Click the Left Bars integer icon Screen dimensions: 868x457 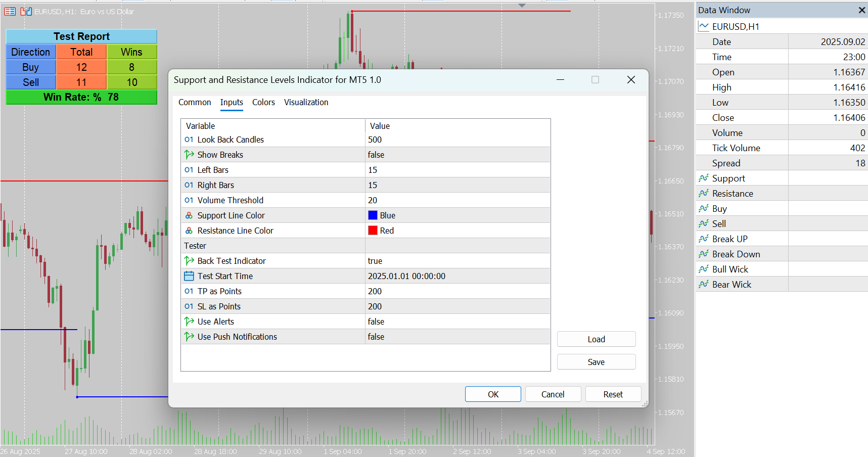[x=189, y=170]
